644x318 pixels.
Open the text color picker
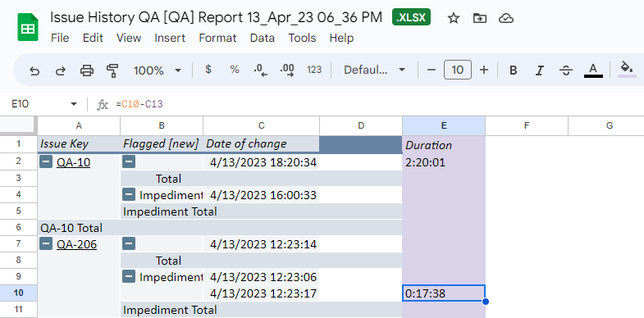[x=593, y=70]
